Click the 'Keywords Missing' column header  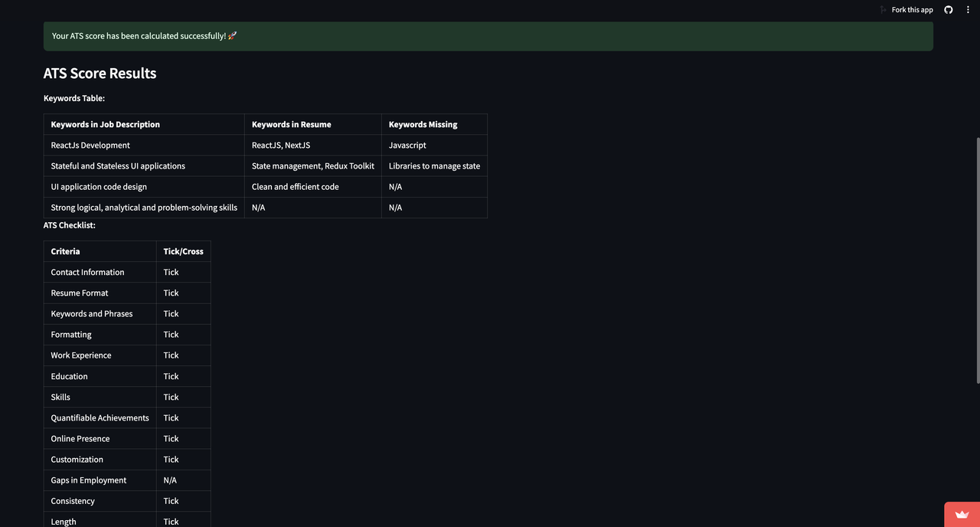tap(423, 124)
